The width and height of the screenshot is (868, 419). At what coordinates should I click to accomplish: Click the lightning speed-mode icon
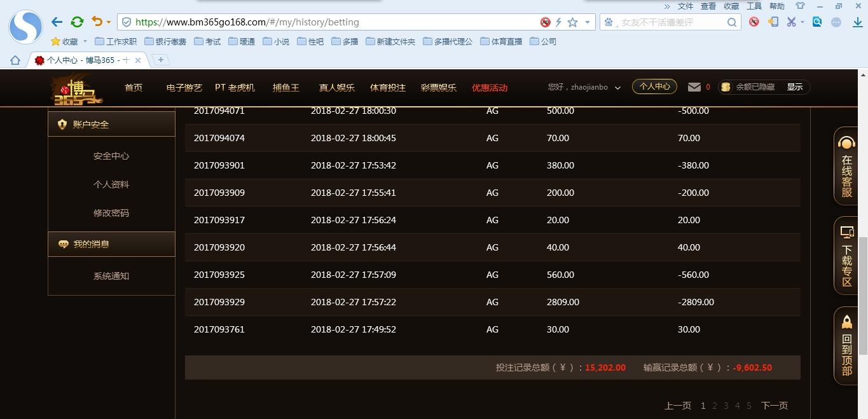558,22
